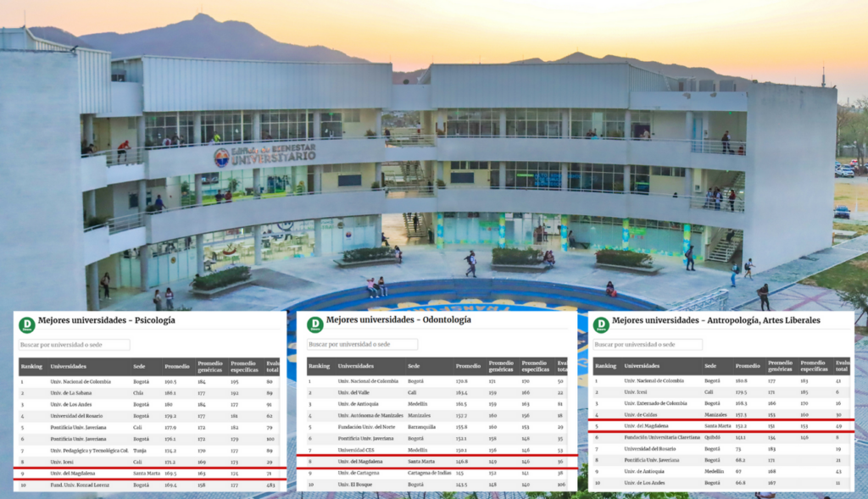Sort Antropología table by Universidades header
Image resolution: width=868 pixels, height=499 pixels.
tap(643, 366)
